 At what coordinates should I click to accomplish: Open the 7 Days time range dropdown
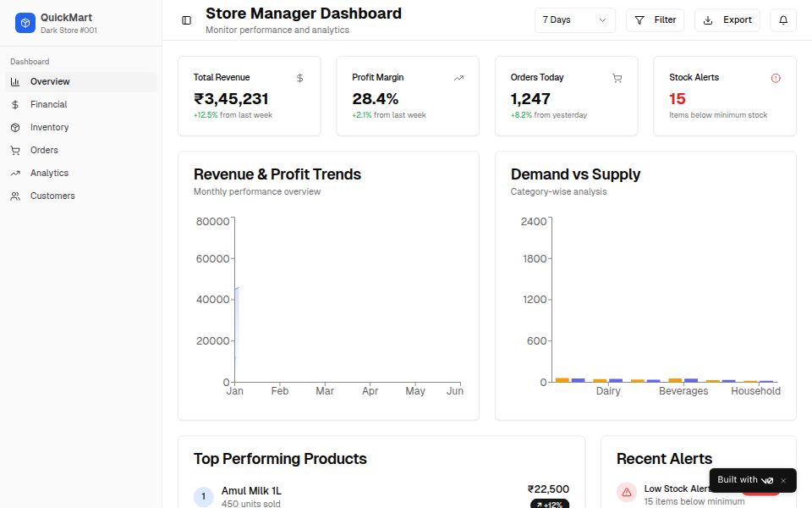pyautogui.click(x=574, y=20)
